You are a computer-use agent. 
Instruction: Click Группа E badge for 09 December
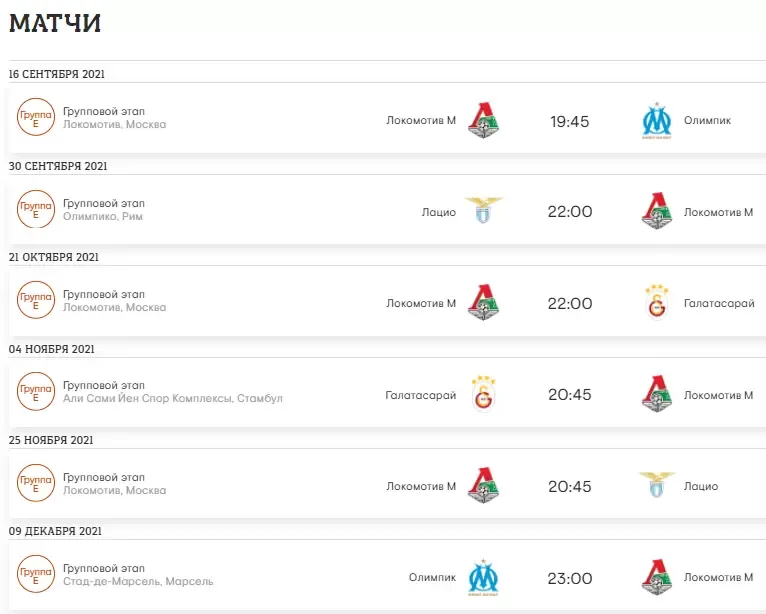[36, 574]
